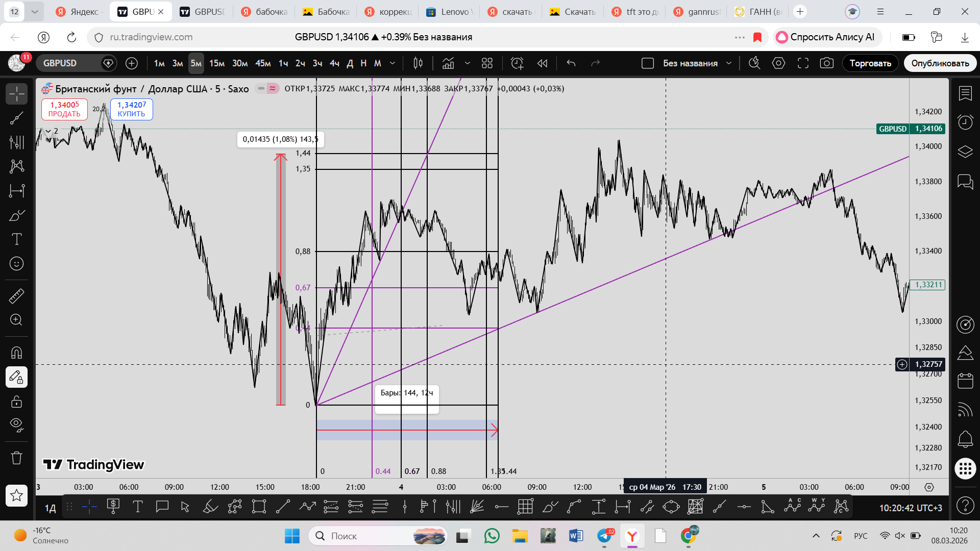The image size is (980, 551).
Task: Open the bar replay rewind icon
Action: tap(542, 63)
